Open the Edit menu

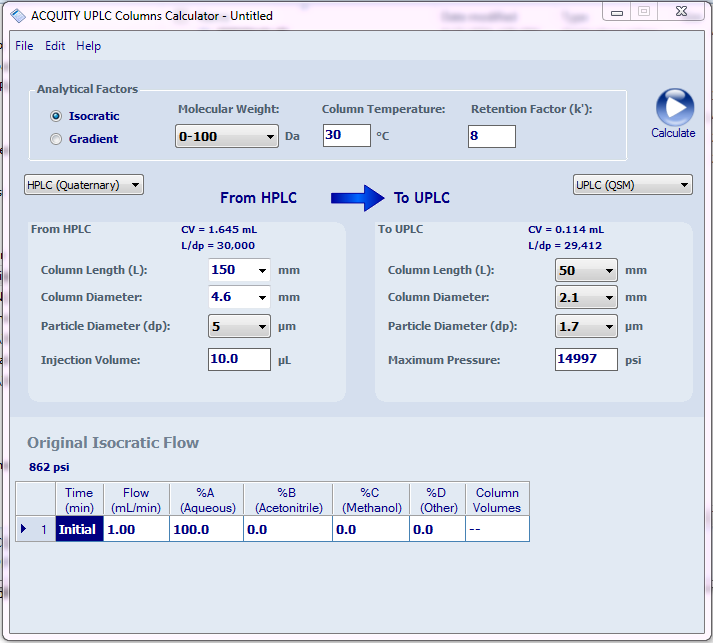[x=55, y=46]
